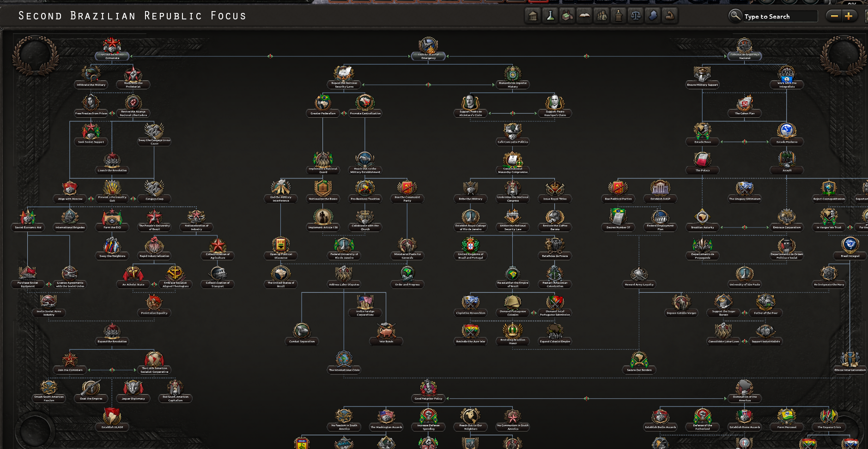Image resolution: width=868 pixels, height=449 pixels.
Task: Select the Sway the Neighbors focus
Action: (x=112, y=248)
